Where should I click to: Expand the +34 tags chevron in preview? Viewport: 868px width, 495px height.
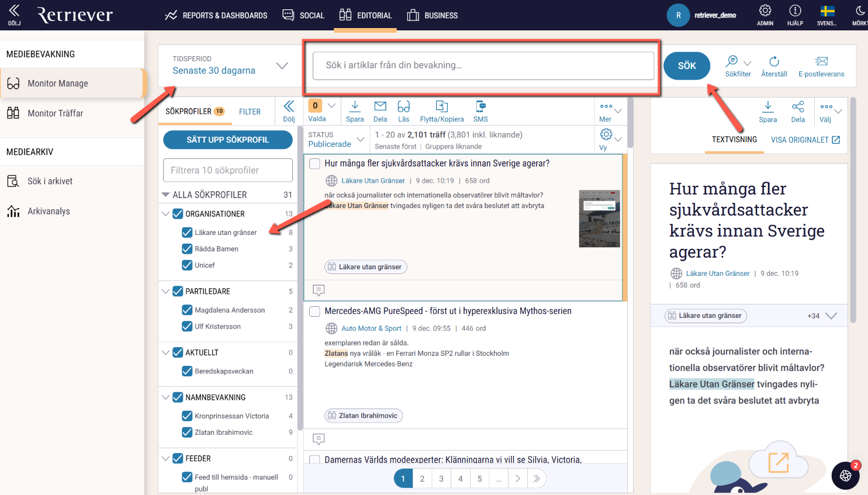(x=831, y=316)
